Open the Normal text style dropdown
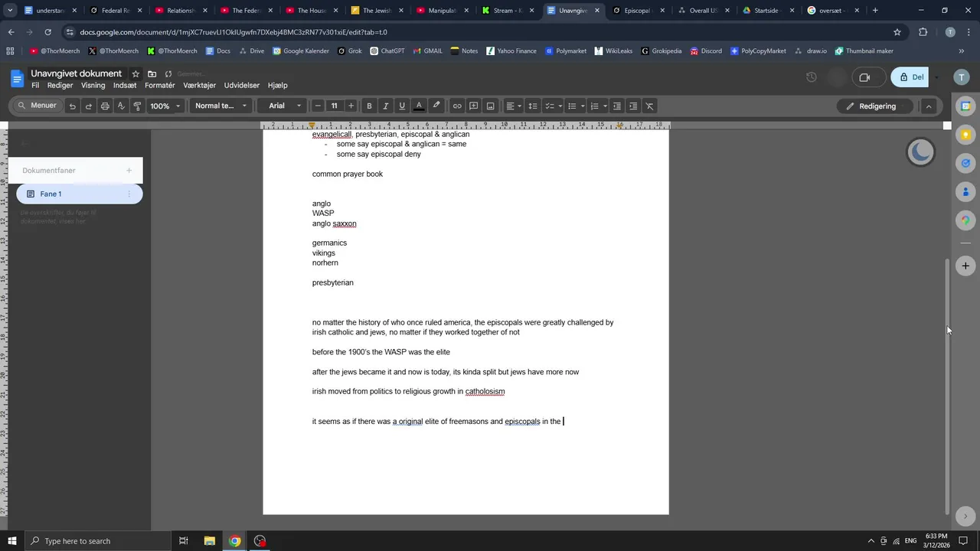Screen dimensions: 980x551 click(x=221, y=106)
